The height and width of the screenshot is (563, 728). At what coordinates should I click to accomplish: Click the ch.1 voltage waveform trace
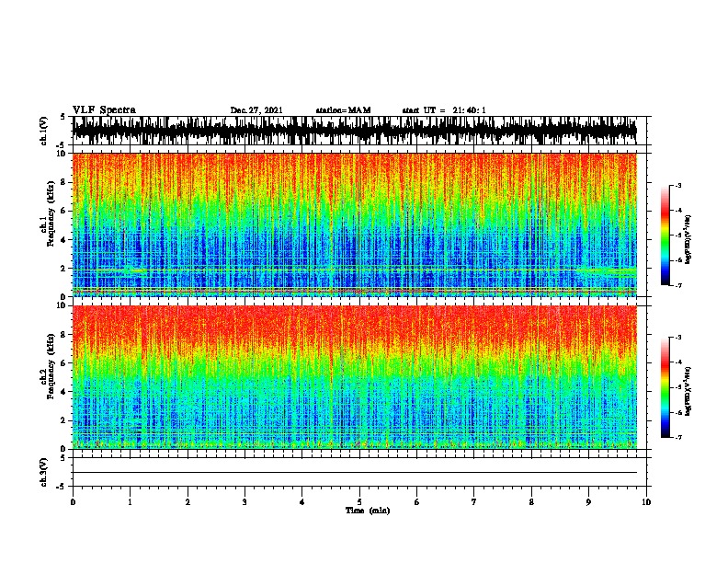click(355, 131)
